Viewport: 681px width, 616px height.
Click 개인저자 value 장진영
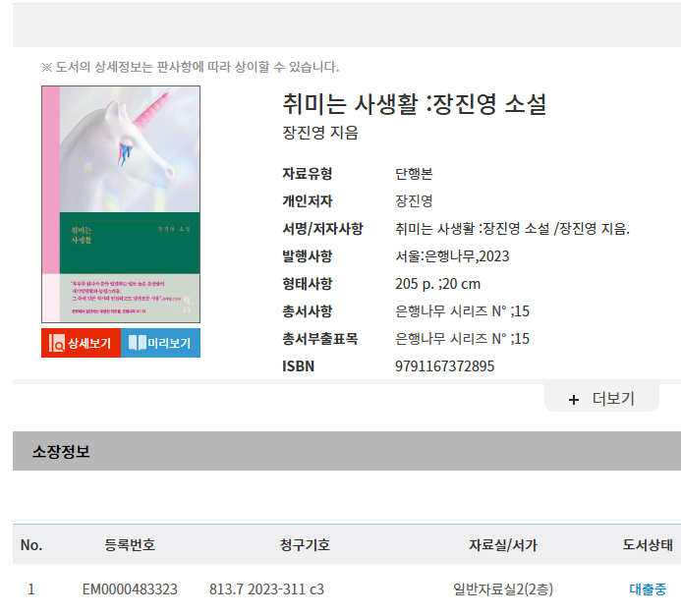coord(414,201)
